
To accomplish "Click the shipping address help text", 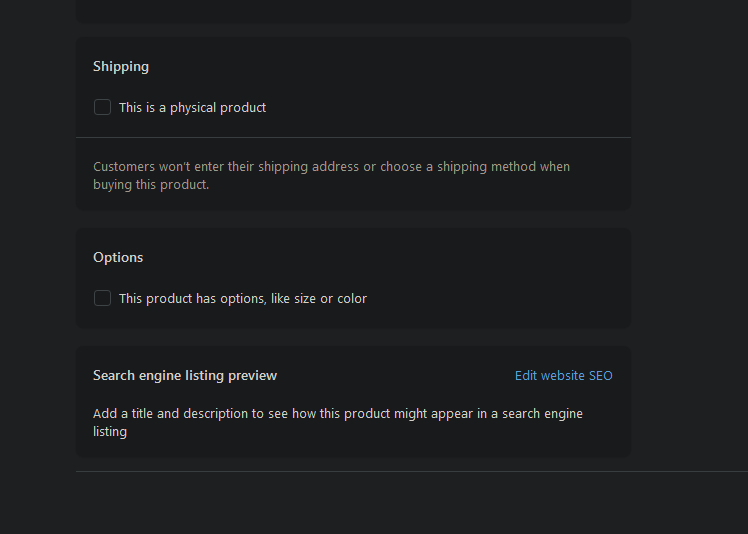I will coord(331,167).
